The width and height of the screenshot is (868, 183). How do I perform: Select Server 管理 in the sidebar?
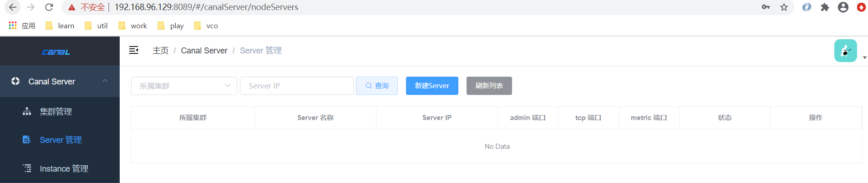coord(60,140)
